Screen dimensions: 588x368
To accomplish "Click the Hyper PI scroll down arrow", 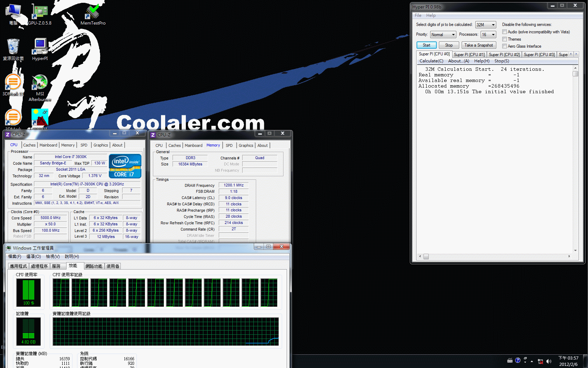I will tap(575, 251).
